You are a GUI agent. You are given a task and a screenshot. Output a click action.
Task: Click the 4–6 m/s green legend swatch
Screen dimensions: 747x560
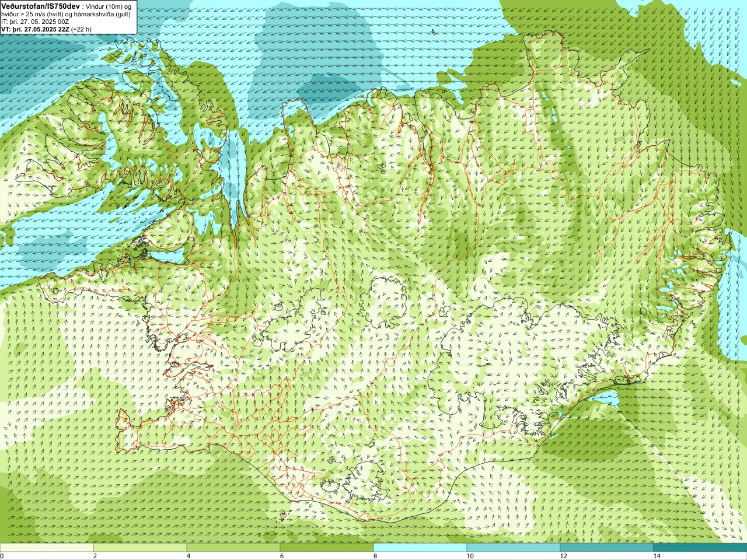233,548
